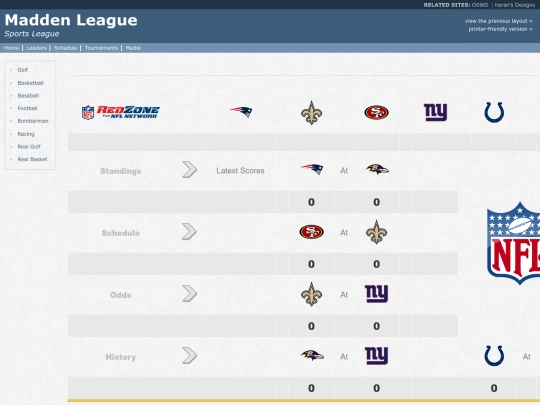Click the Latest Scores text
Viewport: 540px width, 405px height.
click(x=240, y=170)
